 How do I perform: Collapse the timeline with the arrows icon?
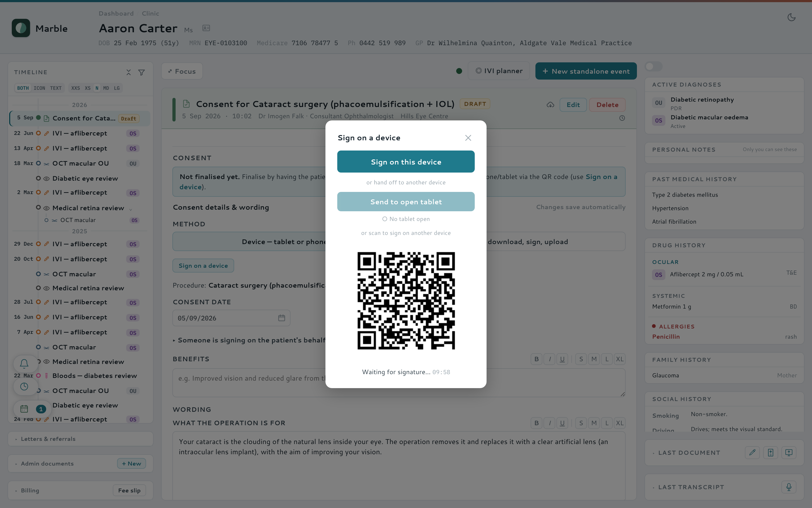129,72
